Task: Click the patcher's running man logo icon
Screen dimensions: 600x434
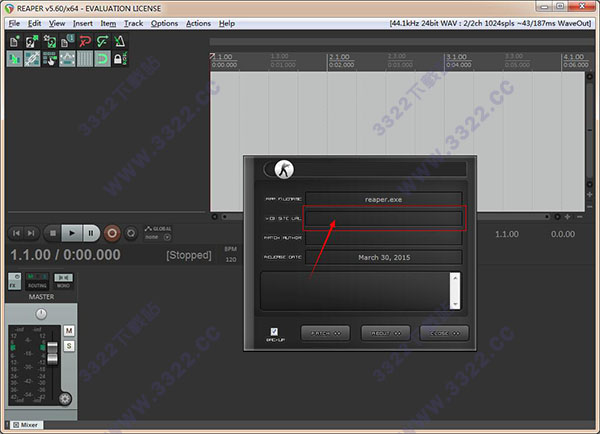Action: pos(284,169)
